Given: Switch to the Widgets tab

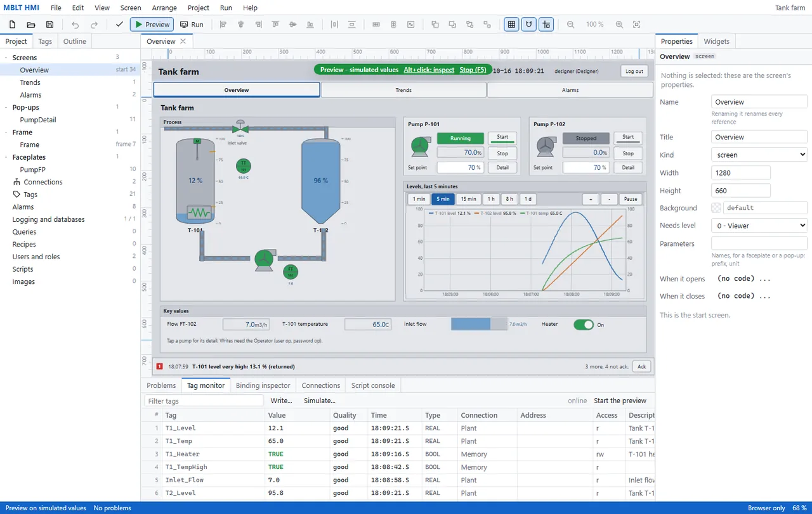Looking at the screenshot, I should [x=716, y=41].
